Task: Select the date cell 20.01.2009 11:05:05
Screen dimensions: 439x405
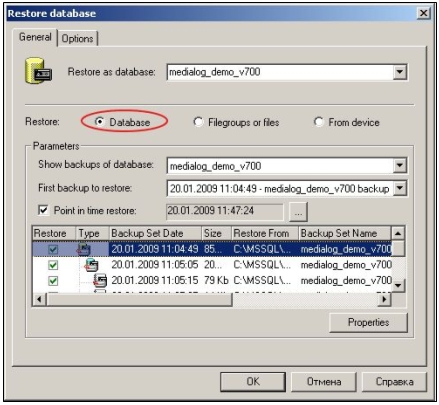Action: tap(155, 265)
